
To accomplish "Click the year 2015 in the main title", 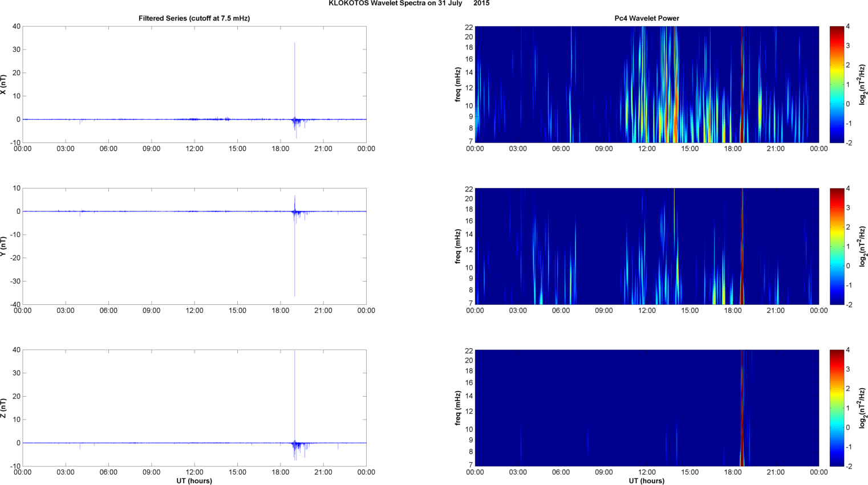I will click(x=481, y=3).
